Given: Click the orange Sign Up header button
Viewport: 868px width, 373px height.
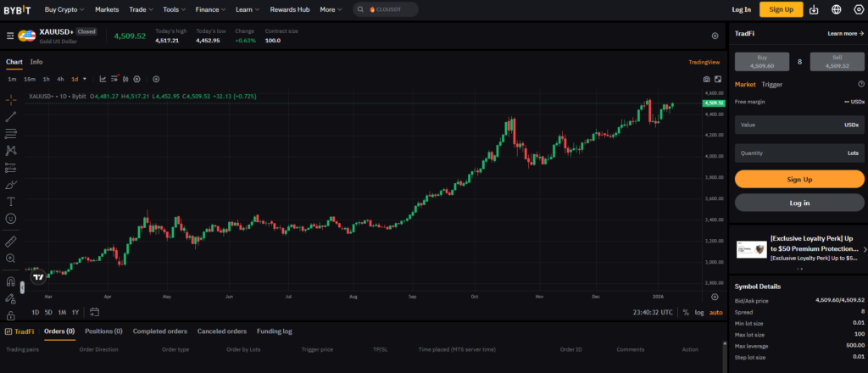Looking at the screenshot, I should [x=781, y=9].
